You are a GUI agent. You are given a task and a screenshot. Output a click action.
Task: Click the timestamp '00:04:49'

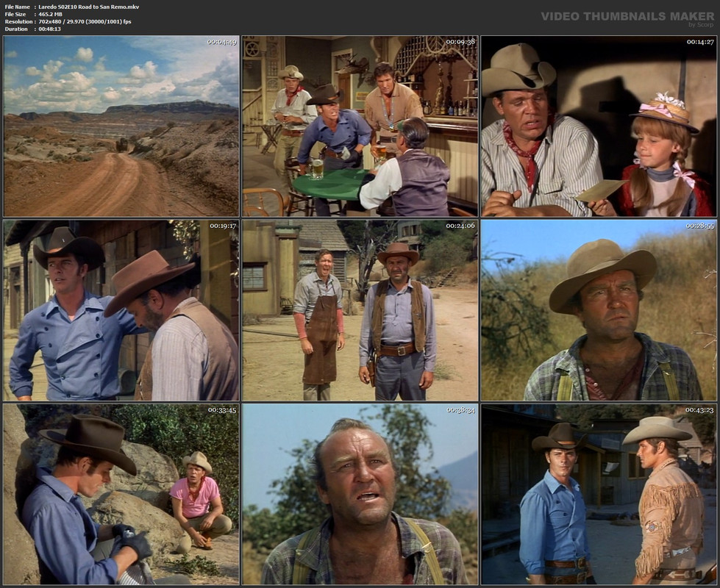(x=221, y=42)
